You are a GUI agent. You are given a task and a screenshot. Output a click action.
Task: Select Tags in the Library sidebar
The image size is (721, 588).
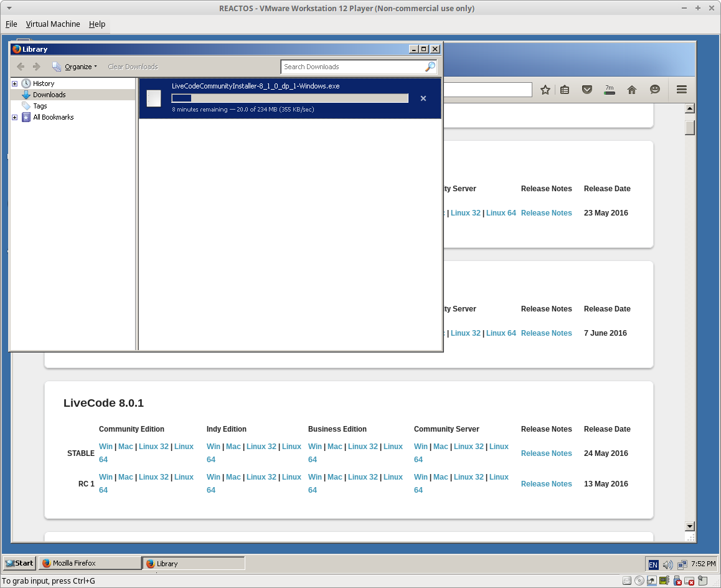point(40,106)
